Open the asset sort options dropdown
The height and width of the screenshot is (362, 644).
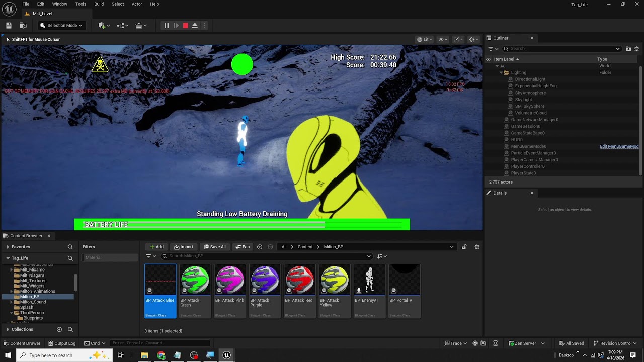[x=382, y=256]
